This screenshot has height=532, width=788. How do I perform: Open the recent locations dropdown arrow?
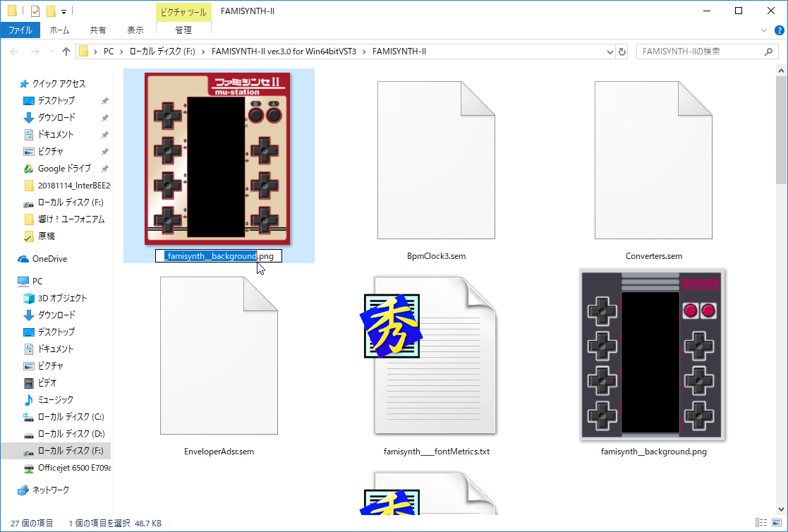51,52
